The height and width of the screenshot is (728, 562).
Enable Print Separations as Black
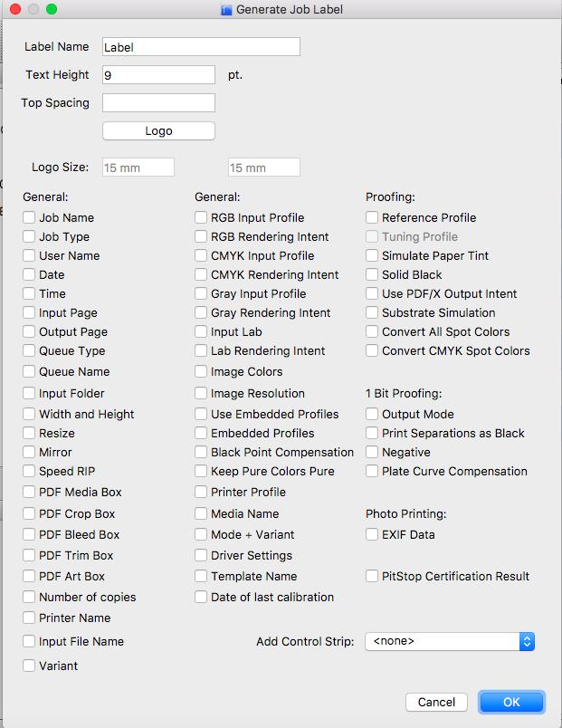(372, 433)
